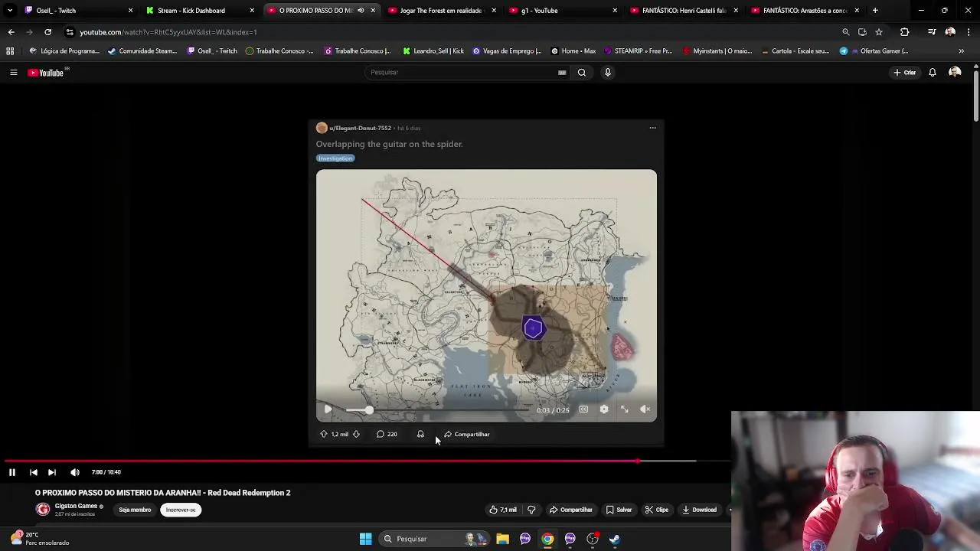
Task: Mute the YouTube player volume icon
Action: (75, 472)
